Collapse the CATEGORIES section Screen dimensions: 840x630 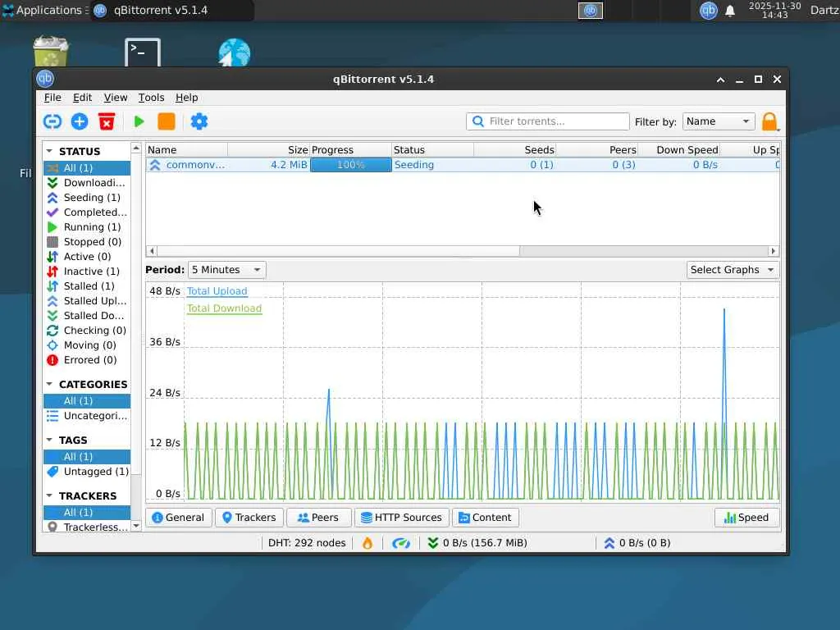click(x=49, y=384)
